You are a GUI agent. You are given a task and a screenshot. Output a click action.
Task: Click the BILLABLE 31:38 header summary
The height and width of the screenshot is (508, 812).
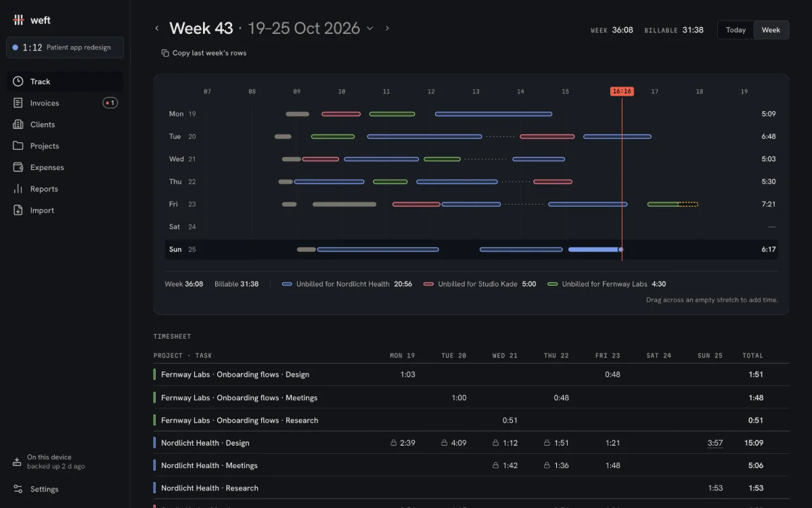click(x=673, y=30)
